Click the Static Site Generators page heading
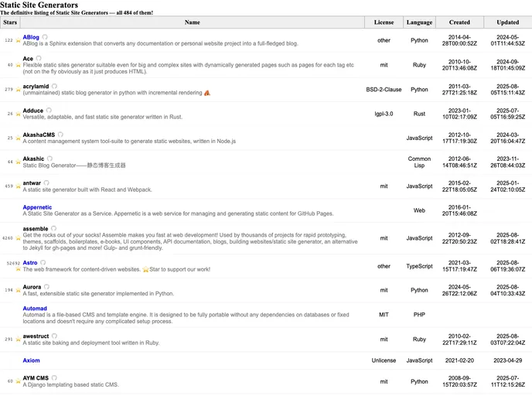Screen dimensions: 532x396 pos(39,5)
